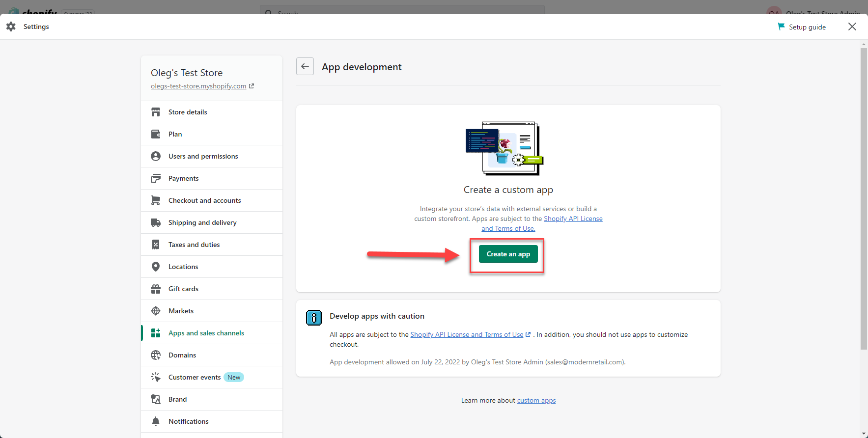Click the Brand icon in sidebar
868x438 pixels.
[156, 399]
